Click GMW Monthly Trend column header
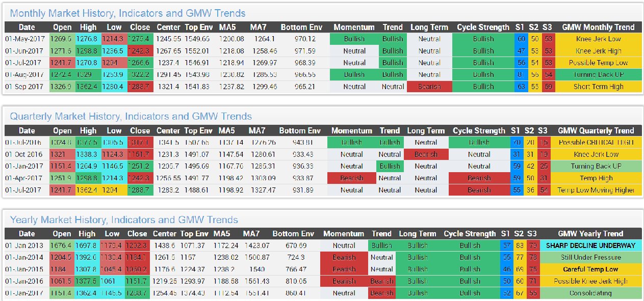 click(598, 28)
